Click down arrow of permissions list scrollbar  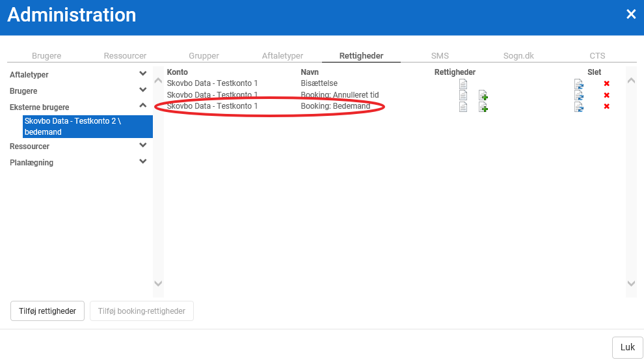point(631,283)
